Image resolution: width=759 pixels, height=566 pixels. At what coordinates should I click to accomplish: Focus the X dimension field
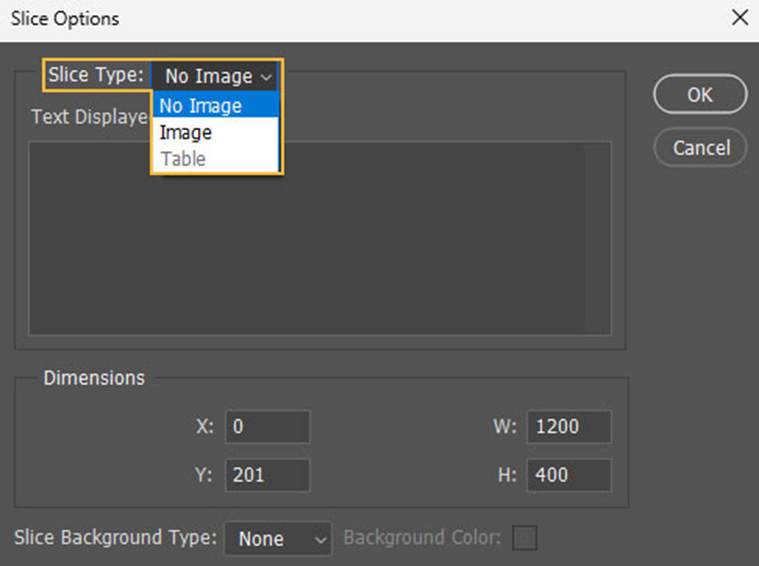(x=267, y=427)
